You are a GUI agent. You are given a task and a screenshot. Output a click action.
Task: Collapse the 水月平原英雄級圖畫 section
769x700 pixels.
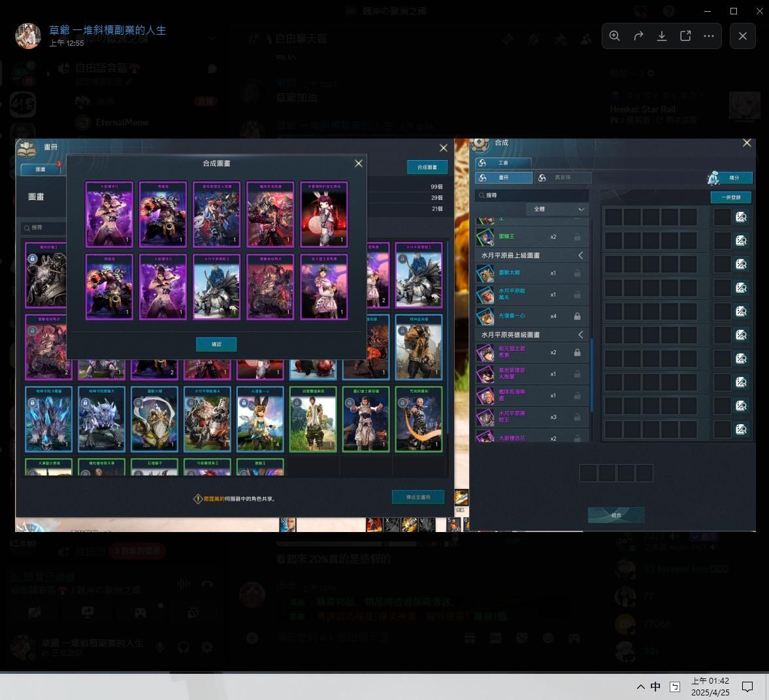[x=580, y=335]
